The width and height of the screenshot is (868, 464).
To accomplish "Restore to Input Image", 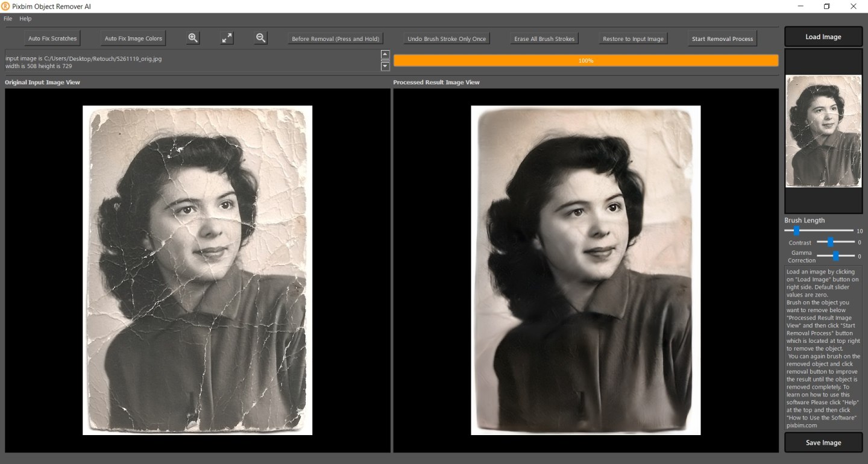I will pyautogui.click(x=633, y=38).
